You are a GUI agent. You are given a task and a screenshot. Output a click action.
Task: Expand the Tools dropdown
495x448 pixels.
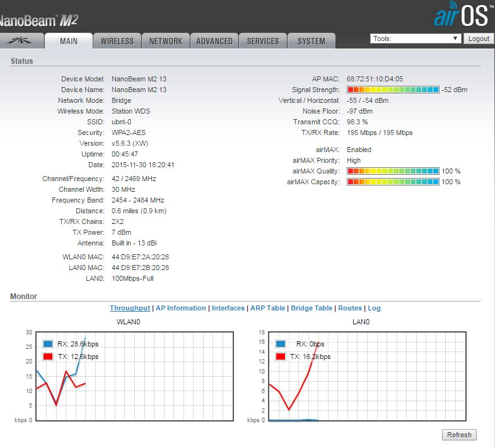click(x=416, y=38)
